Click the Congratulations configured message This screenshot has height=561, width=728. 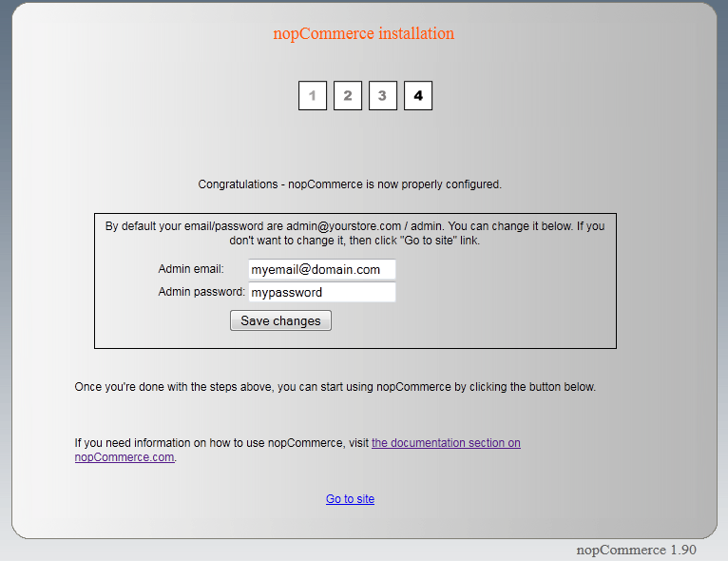click(350, 184)
